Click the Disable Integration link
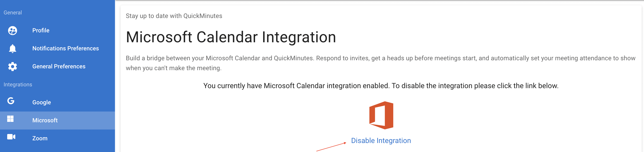Viewport: 644px width, 152px height. click(381, 141)
